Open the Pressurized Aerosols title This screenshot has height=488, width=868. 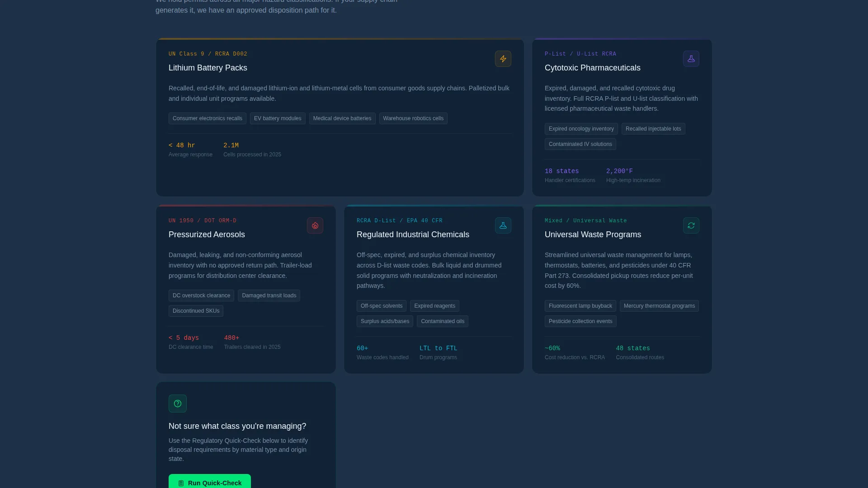pos(207,235)
